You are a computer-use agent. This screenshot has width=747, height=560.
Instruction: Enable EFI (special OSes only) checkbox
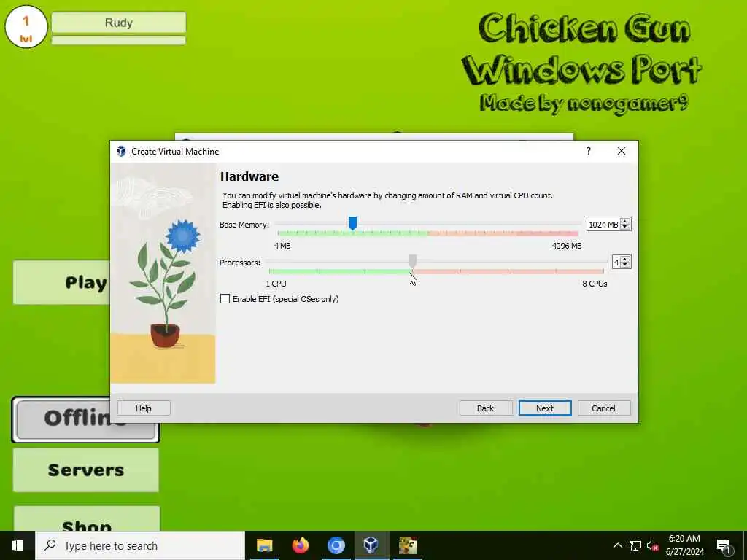pos(225,298)
